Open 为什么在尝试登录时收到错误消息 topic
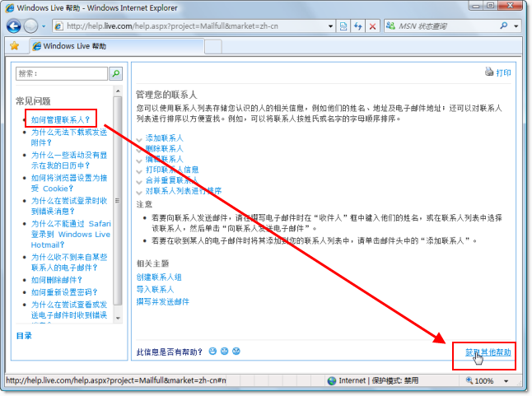This screenshot has height=396, width=532. [69, 206]
